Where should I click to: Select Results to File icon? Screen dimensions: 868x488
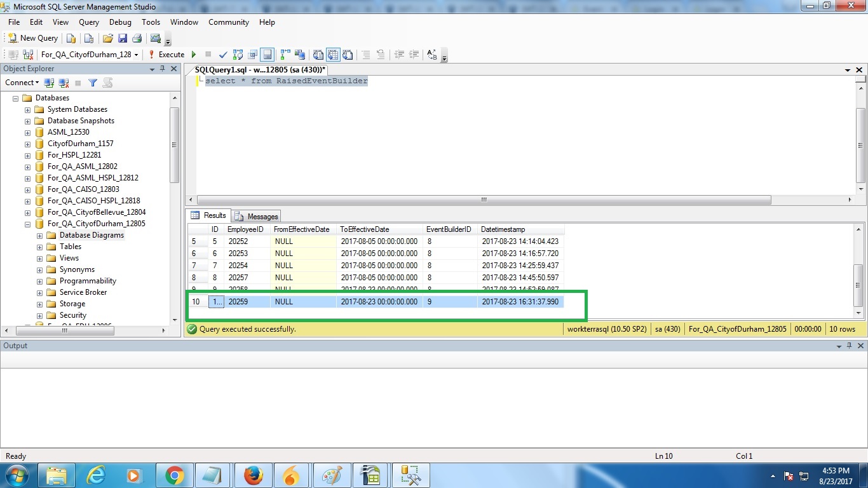(x=348, y=55)
